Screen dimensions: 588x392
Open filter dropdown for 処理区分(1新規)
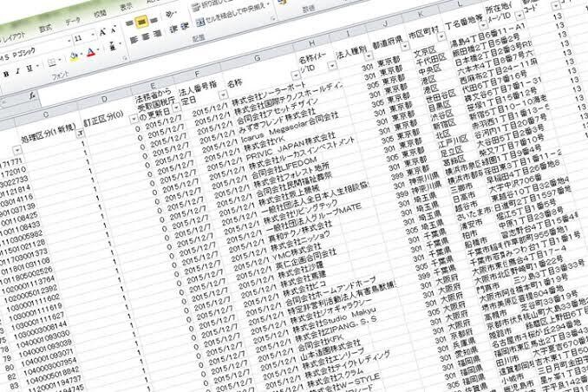pos(81,134)
